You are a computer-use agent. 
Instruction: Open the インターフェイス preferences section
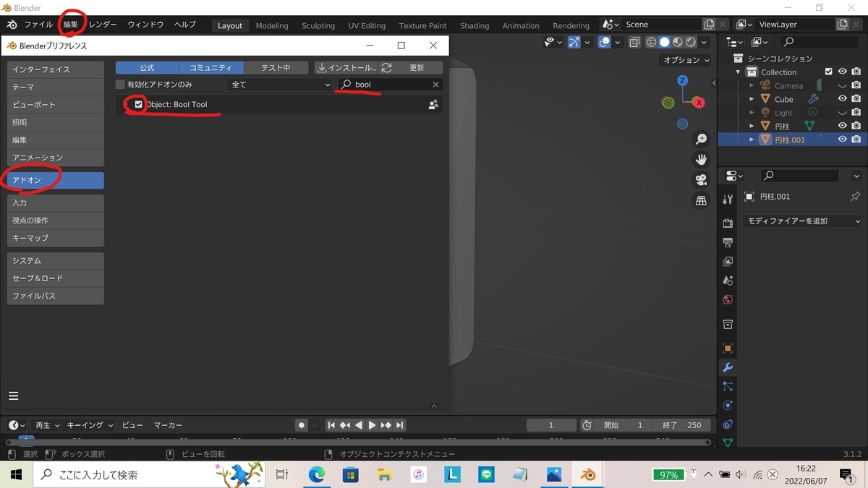[56, 69]
